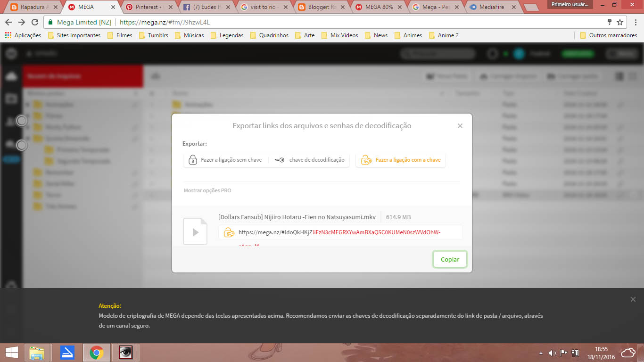Click the Atenção heading text
This screenshot has width=644, height=362.
point(110,306)
